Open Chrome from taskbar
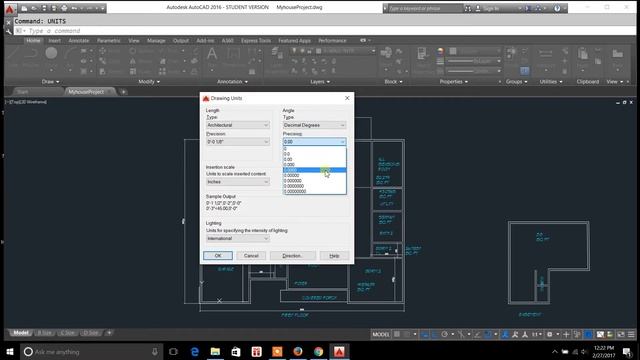This screenshot has width=640, height=360. [x=318, y=351]
